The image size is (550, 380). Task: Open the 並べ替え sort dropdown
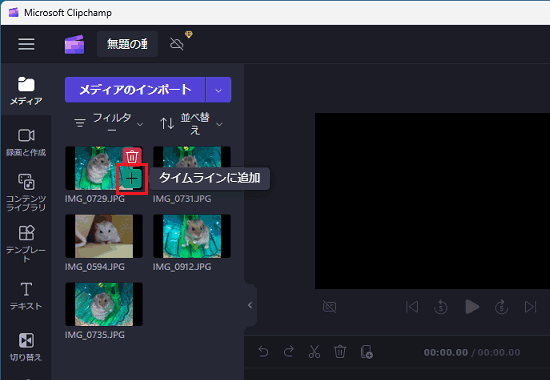(x=192, y=124)
